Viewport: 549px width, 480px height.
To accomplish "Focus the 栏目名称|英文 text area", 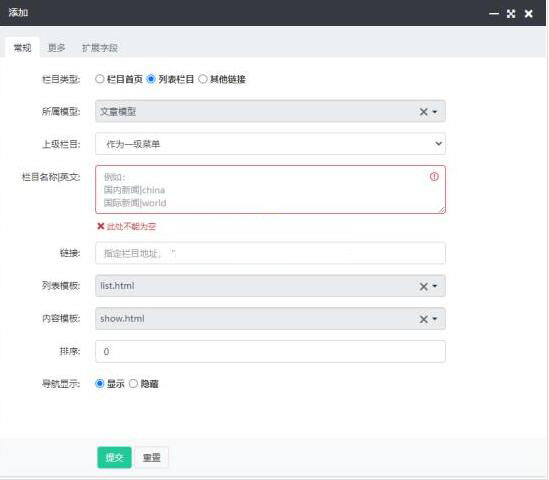I will point(270,189).
